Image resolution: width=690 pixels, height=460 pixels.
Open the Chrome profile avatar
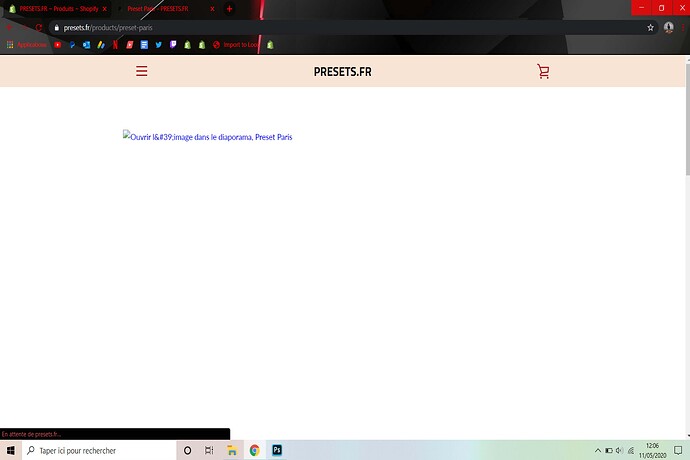[668, 27]
